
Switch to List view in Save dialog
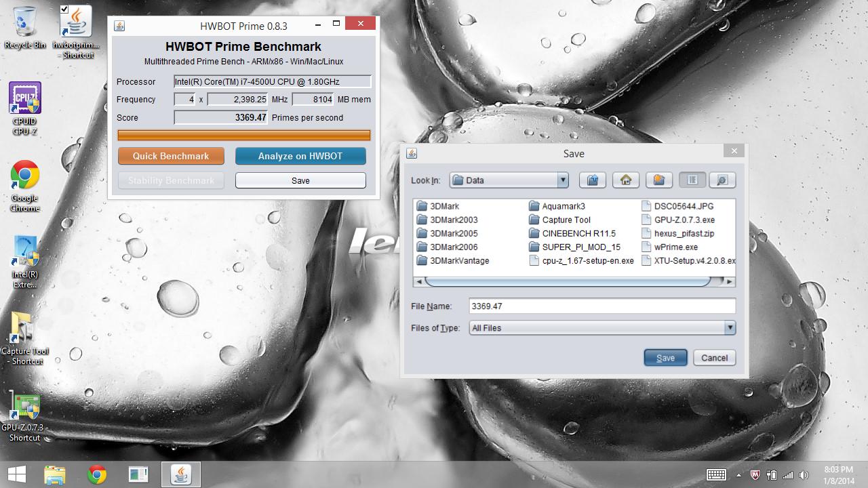(692, 180)
